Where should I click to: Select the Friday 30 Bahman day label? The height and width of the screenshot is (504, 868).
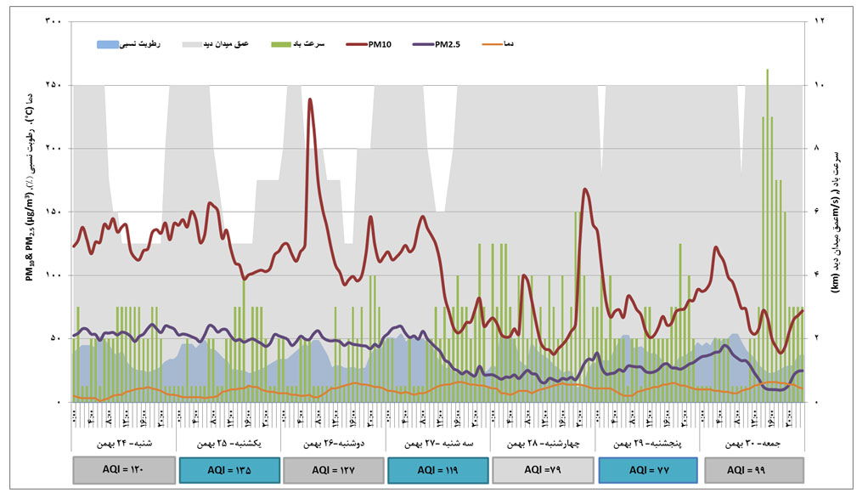coord(752,444)
